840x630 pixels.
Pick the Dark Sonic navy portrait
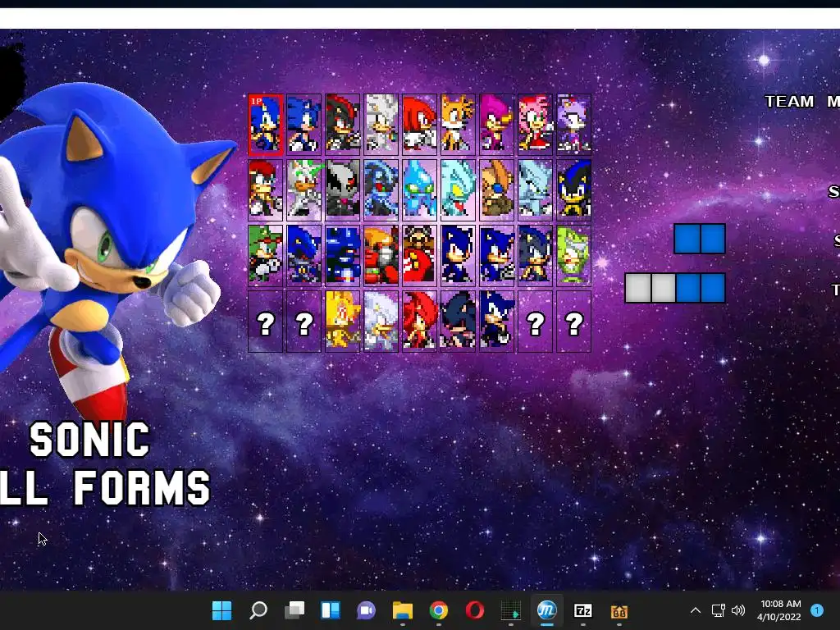(458, 321)
